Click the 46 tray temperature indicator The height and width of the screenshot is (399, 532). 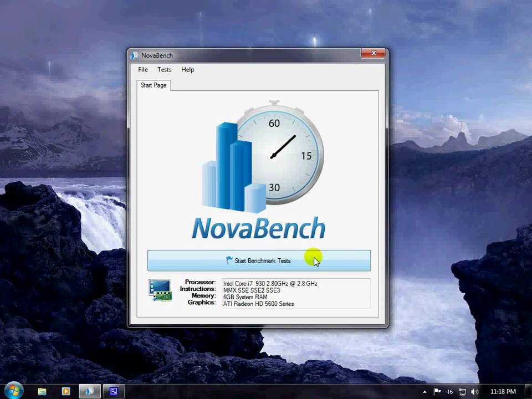coord(449,392)
